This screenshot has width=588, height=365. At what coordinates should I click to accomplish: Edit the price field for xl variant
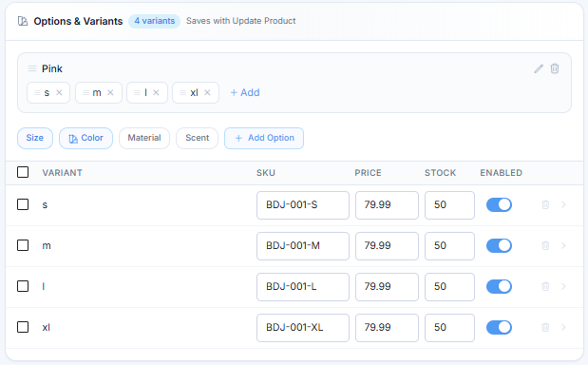(x=387, y=328)
